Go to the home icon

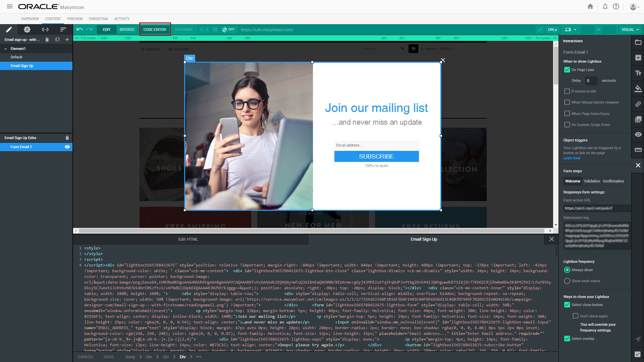click(590, 7)
